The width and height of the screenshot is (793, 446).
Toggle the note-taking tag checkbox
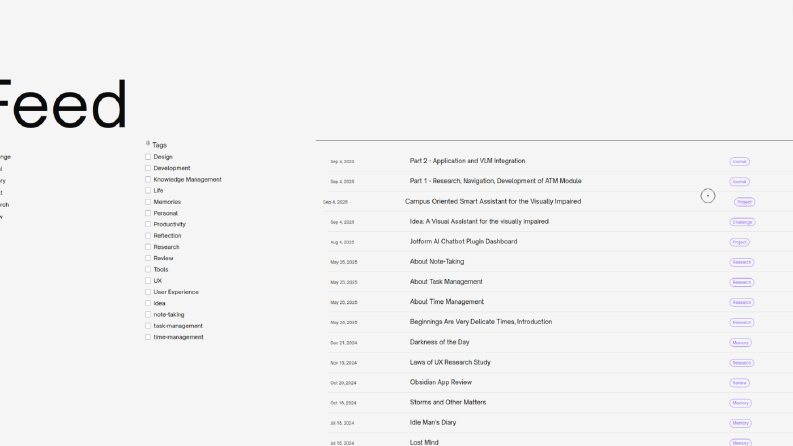point(148,315)
